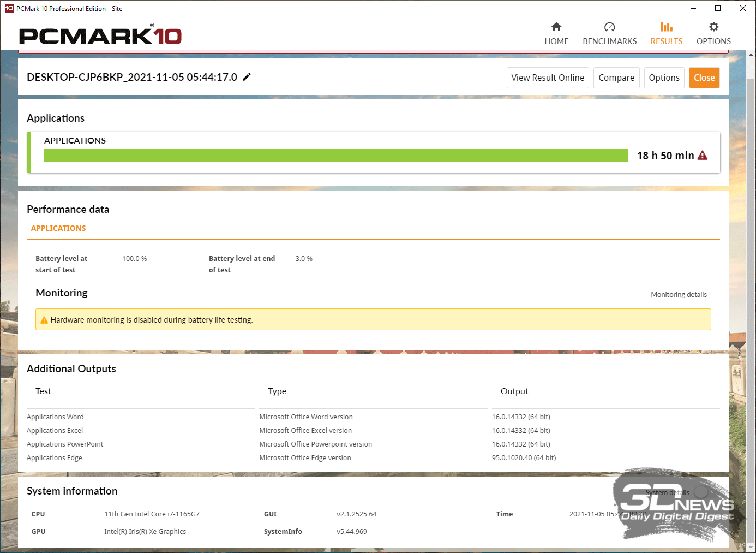756x553 pixels.
Task: Click the Word output 16.0.14332 (64 bit)
Action: [x=521, y=417]
